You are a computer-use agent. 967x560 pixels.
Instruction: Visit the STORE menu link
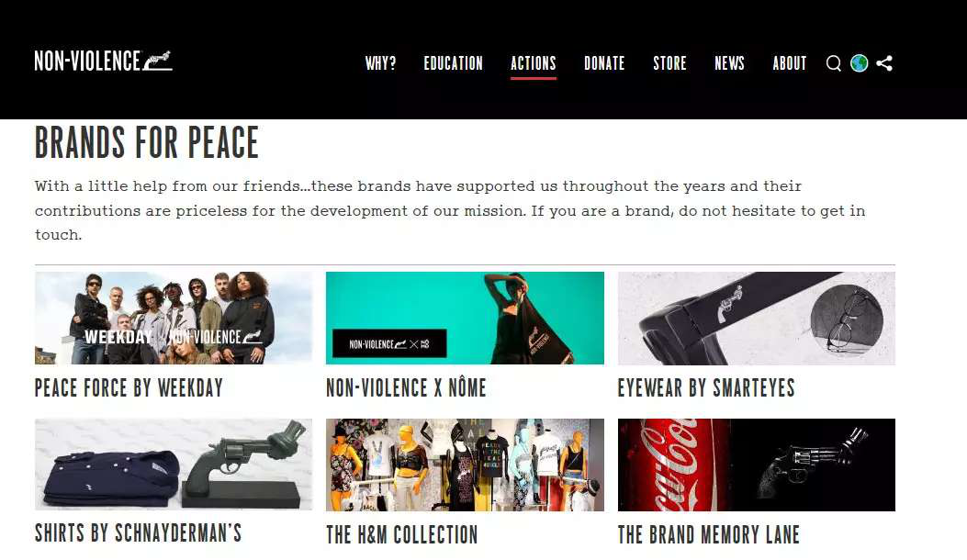pyautogui.click(x=669, y=63)
